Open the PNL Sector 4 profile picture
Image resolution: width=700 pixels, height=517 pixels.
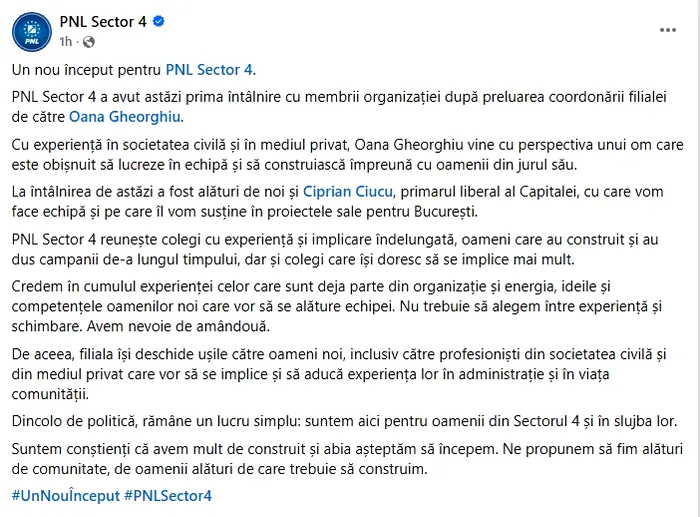[x=32, y=32]
